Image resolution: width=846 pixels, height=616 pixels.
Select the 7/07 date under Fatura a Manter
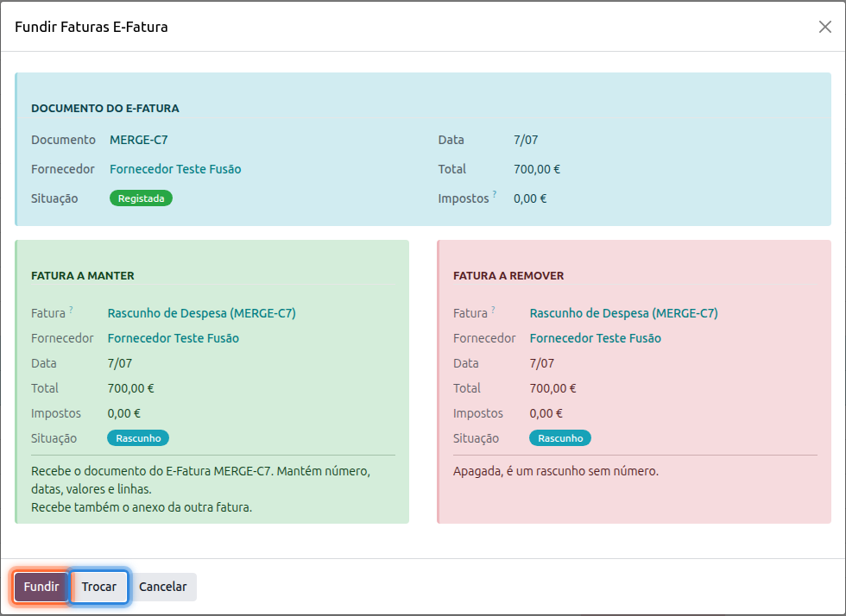click(120, 363)
